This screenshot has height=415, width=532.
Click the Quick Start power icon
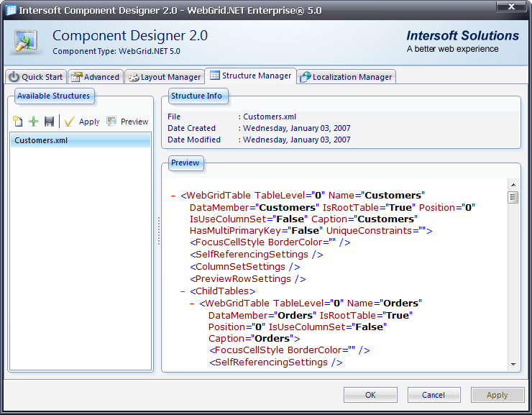14,77
